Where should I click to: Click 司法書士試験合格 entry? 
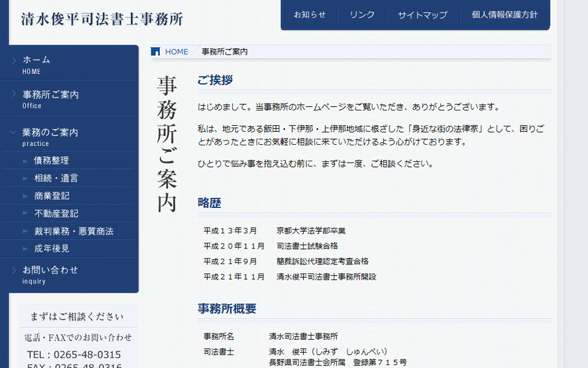[307, 246]
